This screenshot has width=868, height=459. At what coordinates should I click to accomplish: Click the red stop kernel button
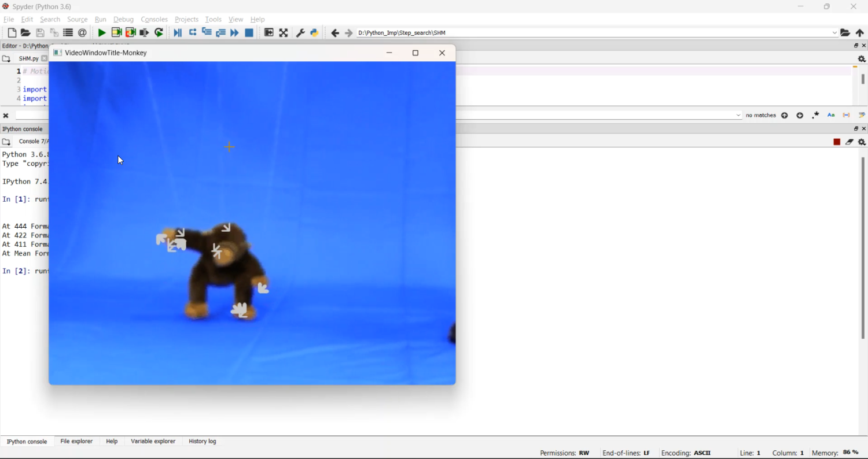click(837, 142)
